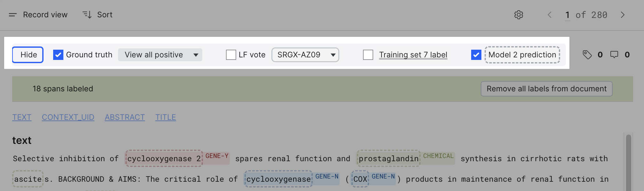
Task: Check the Training set 7 label box
Action: point(368,55)
